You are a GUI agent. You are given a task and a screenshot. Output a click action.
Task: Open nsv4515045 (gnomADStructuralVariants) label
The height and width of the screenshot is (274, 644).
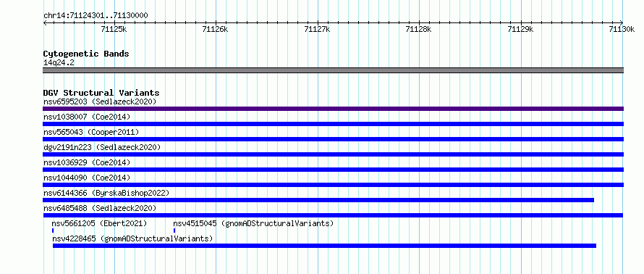[253, 223]
